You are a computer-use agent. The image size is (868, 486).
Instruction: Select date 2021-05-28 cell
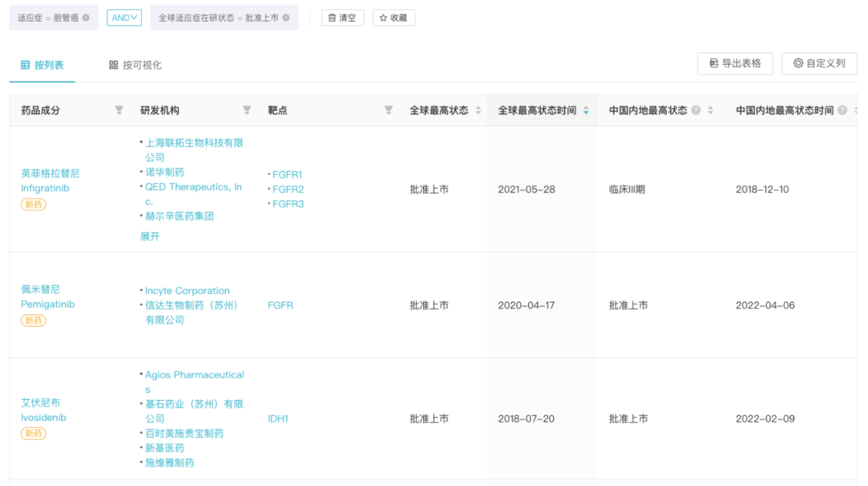(x=526, y=190)
